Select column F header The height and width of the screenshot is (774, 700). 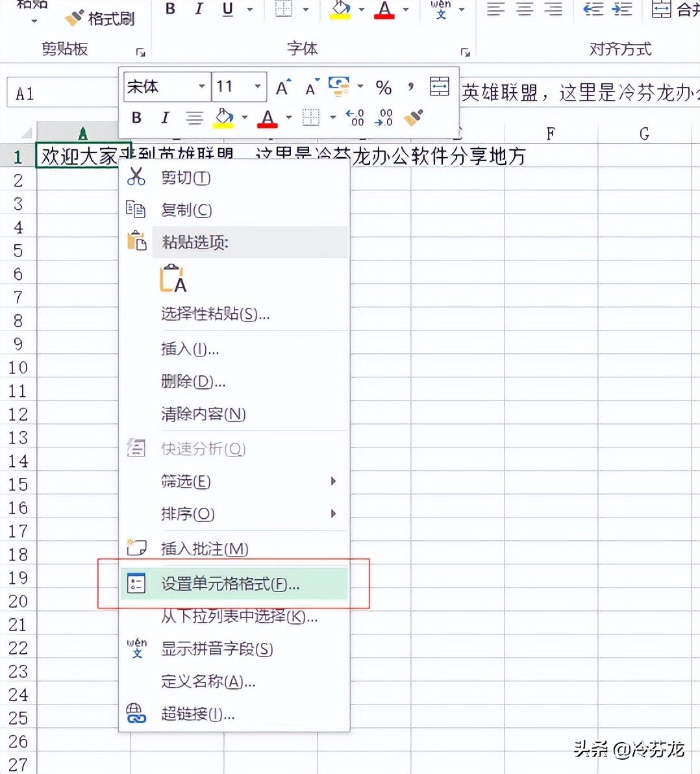tap(551, 133)
